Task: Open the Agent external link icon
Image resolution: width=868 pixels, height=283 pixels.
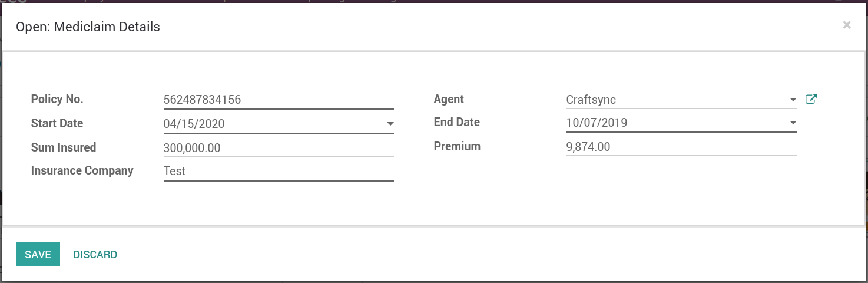Action: click(811, 99)
